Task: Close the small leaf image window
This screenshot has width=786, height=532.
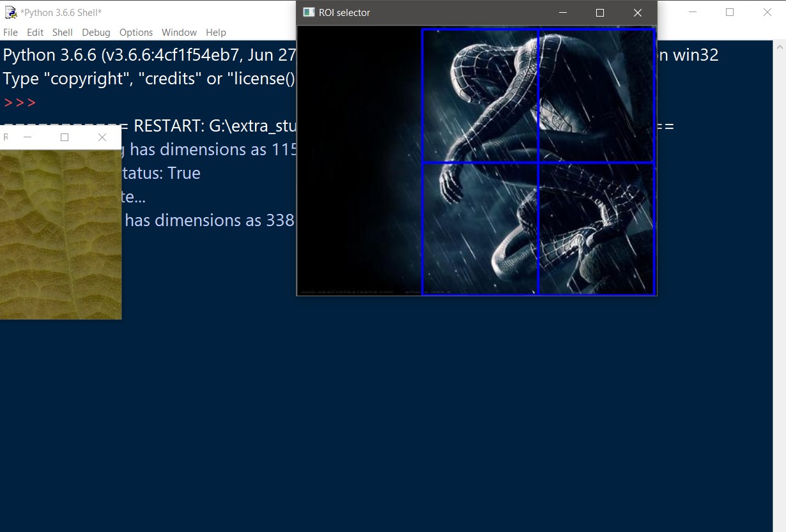Action: [102, 137]
